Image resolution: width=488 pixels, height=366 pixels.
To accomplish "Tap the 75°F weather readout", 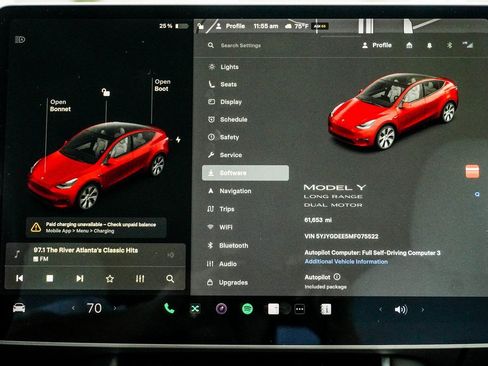I will (x=297, y=26).
